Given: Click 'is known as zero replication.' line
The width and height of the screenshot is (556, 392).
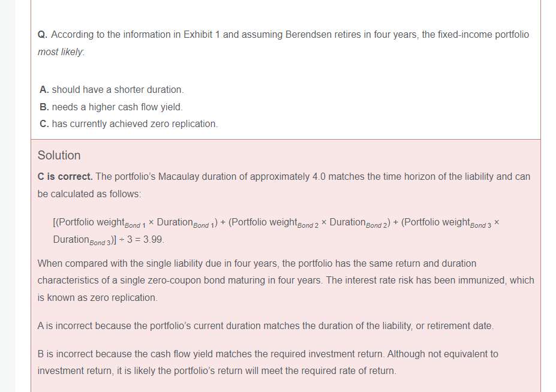Looking at the screenshot, I should pyautogui.click(x=97, y=297).
